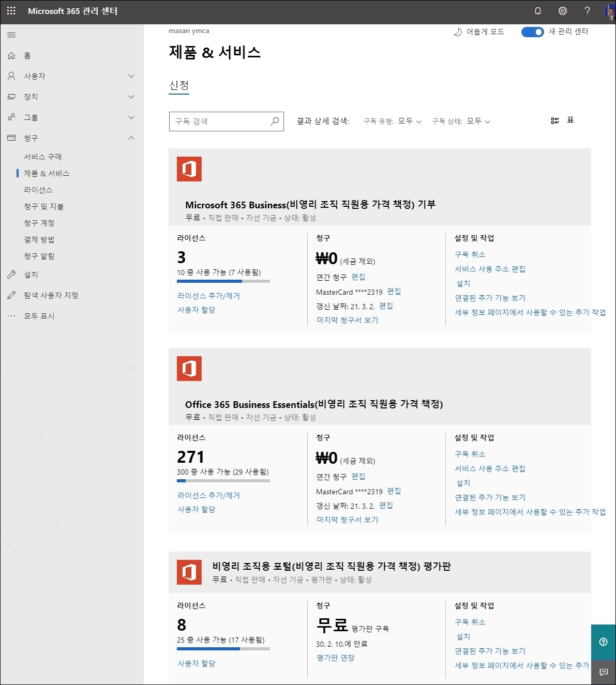The width and height of the screenshot is (616, 685).
Task: Click the Microsoft 365 관리 센터 title
Action: tap(72, 11)
